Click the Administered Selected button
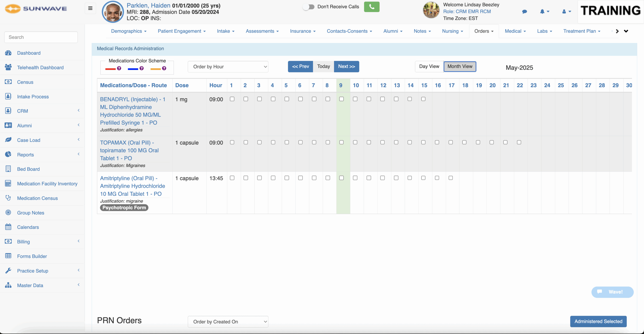 (x=598, y=321)
